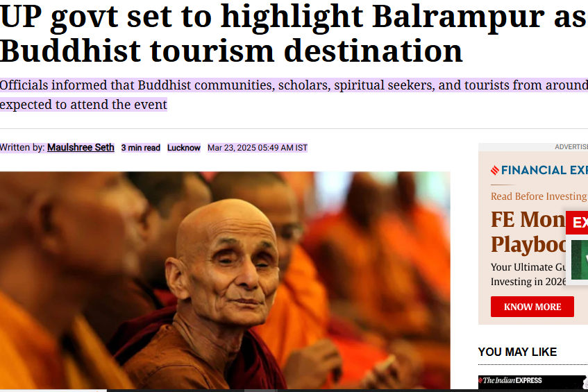This screenshot has width=588, height=392.
Task: Click the 'Read Before Investing' ad tagline
Action: pos(539,196)
